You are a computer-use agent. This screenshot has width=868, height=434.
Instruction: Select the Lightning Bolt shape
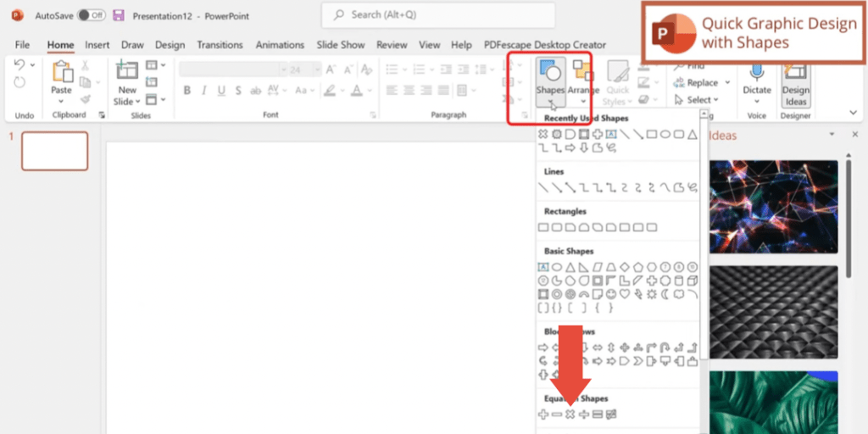[638, 294]
